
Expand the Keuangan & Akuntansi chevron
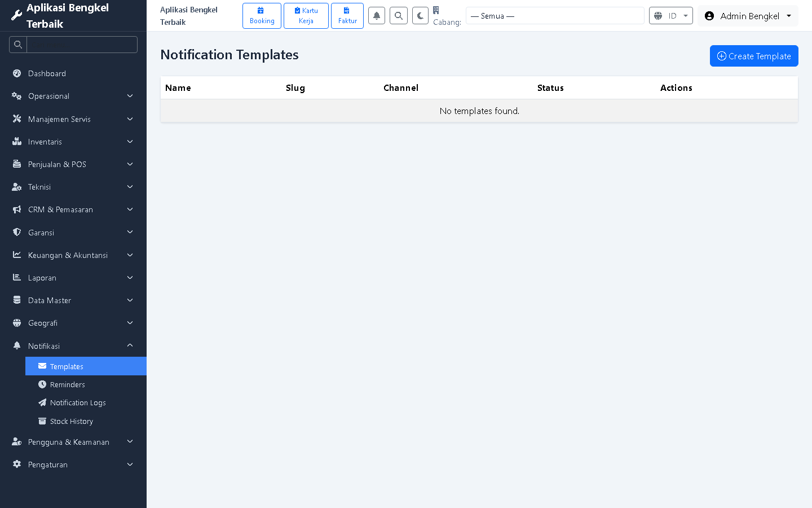point(130,255)
